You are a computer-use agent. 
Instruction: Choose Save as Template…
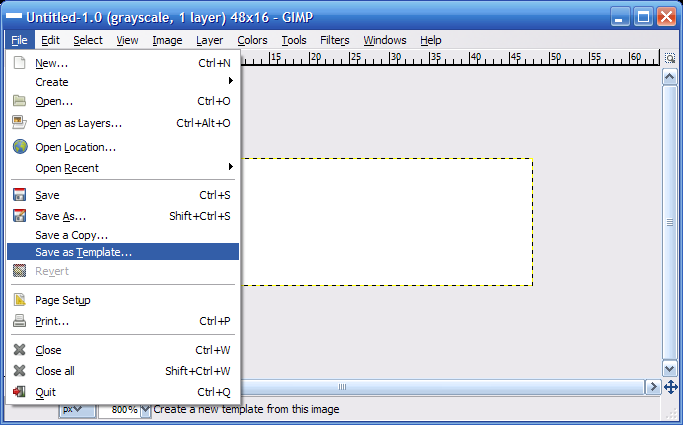click(x=123, y=252)
